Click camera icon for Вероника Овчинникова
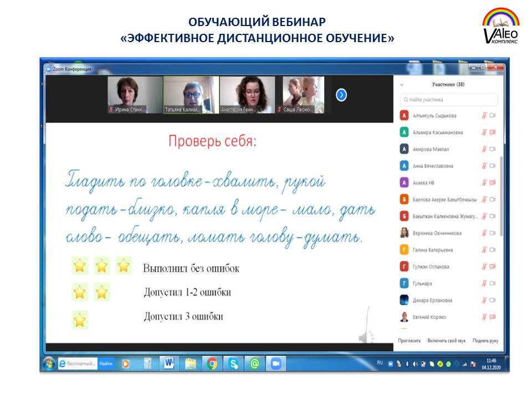The image size is (532, 399). point(493,233)
